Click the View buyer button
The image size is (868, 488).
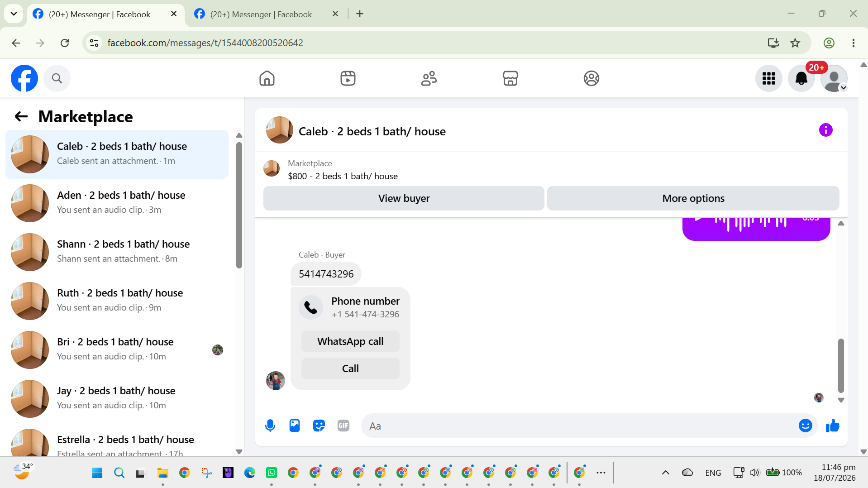coord(404,198)
